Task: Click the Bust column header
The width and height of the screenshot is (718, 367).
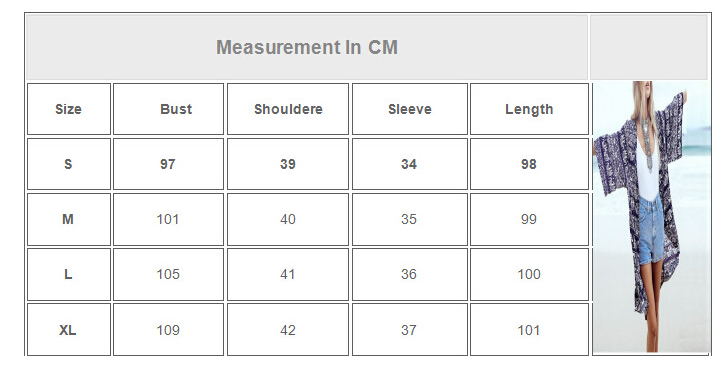Action: click(x=168, y=109)
